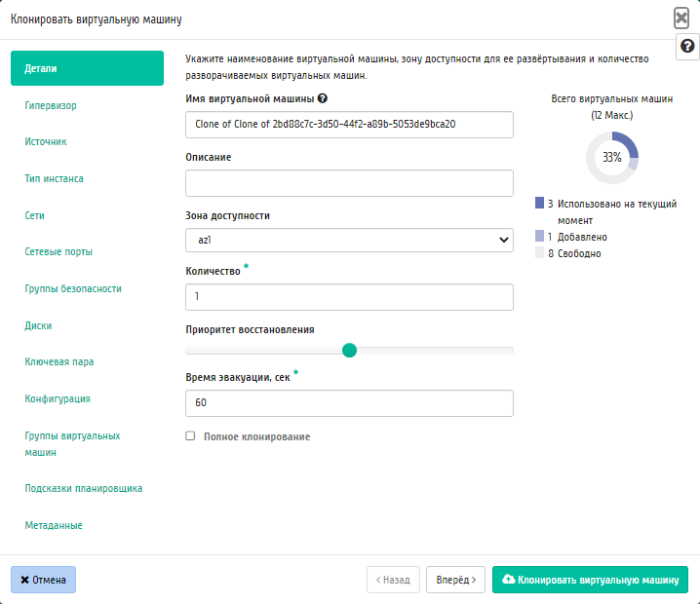The width and height of the screenshot is (700, 604).
Task: Focus the Время эвакуации input field
Action: coord(349,403)
